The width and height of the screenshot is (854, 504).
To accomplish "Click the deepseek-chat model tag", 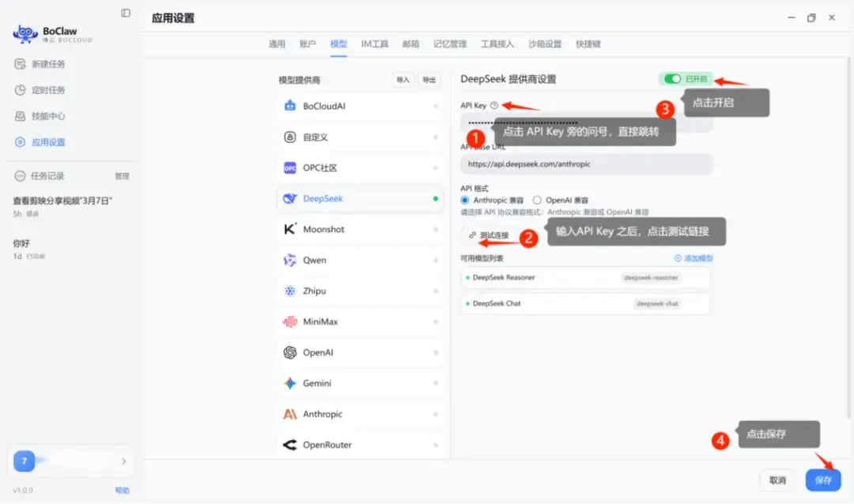I will point(657,303).
